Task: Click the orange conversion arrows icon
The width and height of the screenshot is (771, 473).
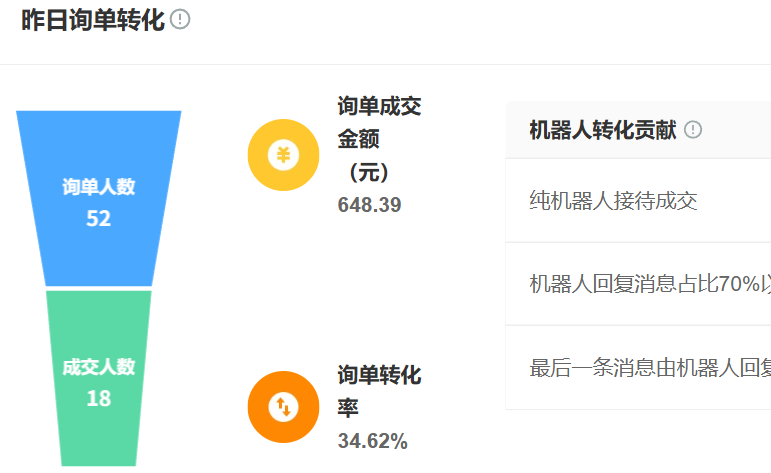Action: [283, 407]
